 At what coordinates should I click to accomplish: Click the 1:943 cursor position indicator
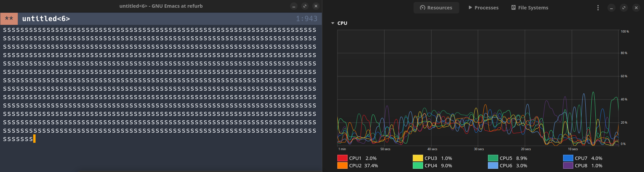306,19
